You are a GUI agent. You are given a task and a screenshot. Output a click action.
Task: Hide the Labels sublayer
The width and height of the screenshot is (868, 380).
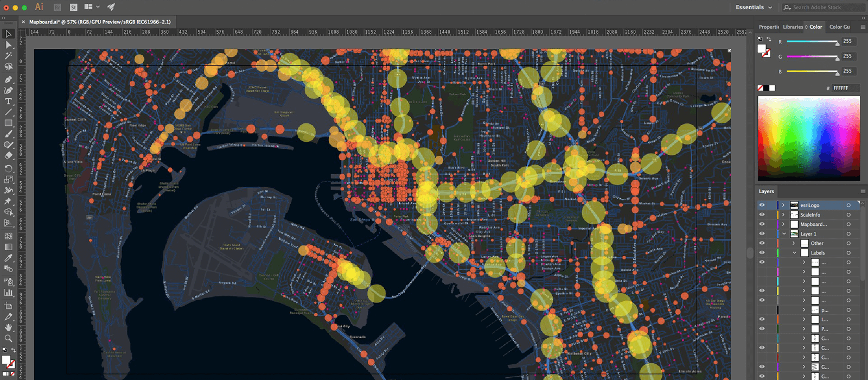click(x=762, y=253)
